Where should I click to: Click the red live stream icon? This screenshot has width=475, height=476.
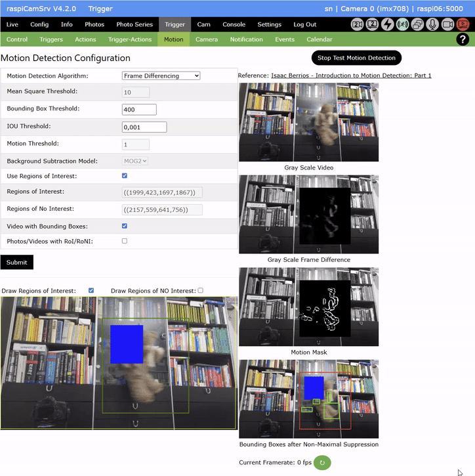(x=463, y=24)
